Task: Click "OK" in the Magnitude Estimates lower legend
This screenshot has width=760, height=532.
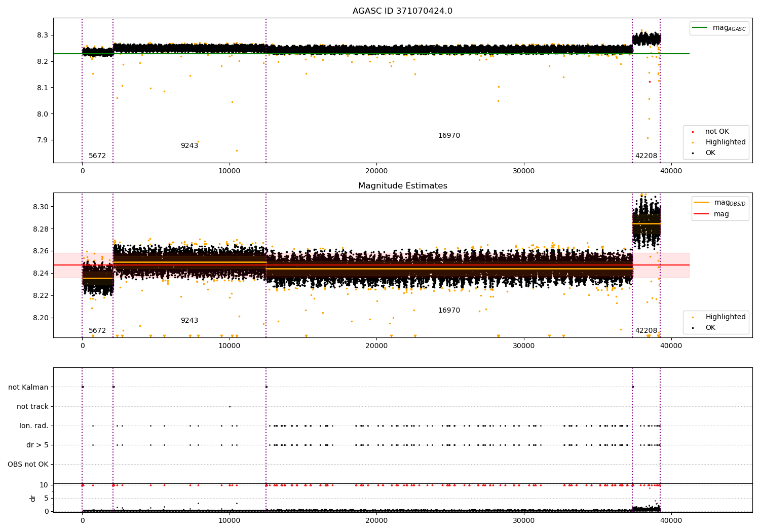Action: click(710, 328)
